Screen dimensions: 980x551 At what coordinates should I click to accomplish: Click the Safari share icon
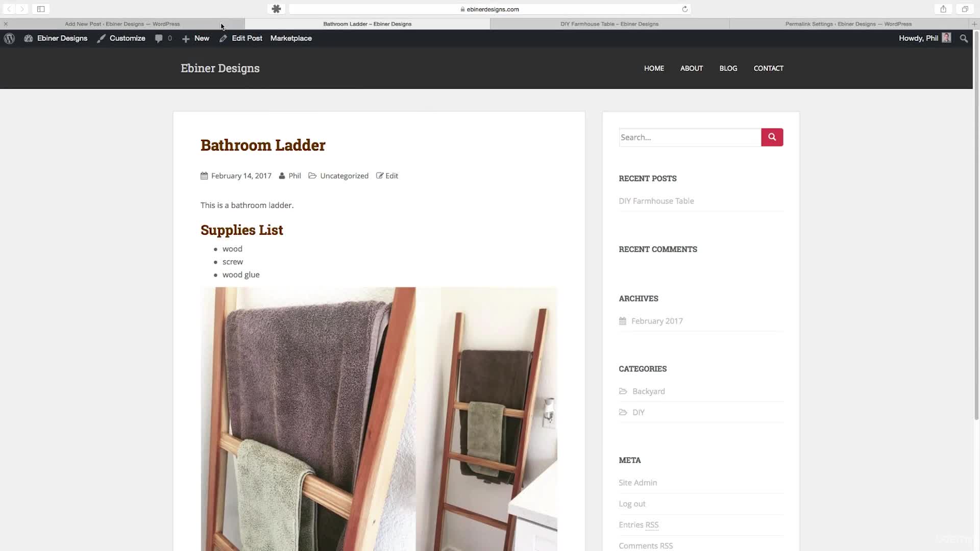[x=943, y=9]
